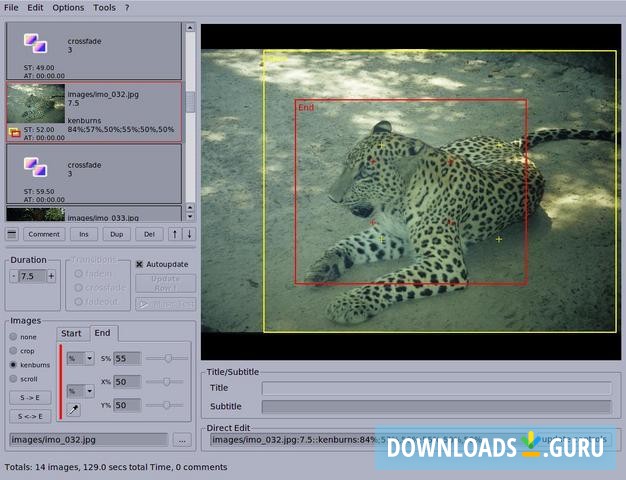The height and width of the screenshot is (480, 626).
Task: Click the small up arrow below list scrollbar
Action: click(190, 207)
